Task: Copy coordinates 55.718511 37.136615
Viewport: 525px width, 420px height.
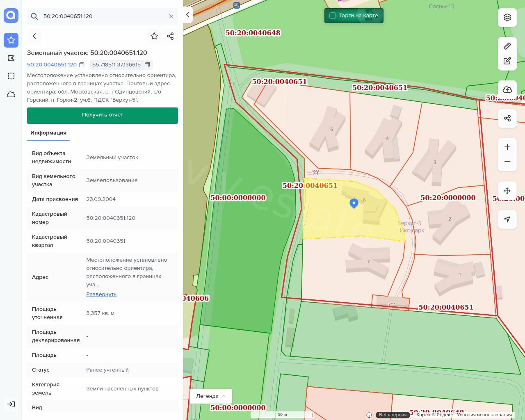Action: (x=147, y=65)
